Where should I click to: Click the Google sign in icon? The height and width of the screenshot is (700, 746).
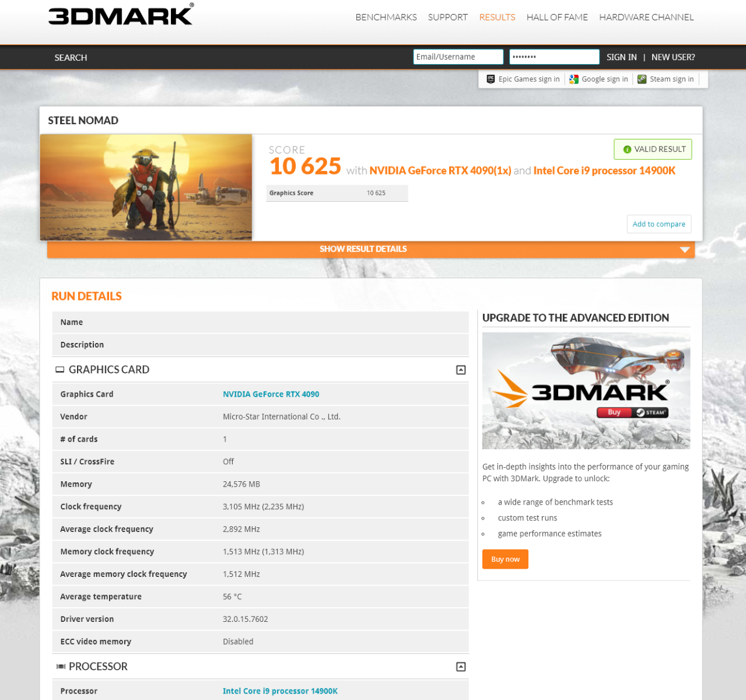tap(574, 79)
